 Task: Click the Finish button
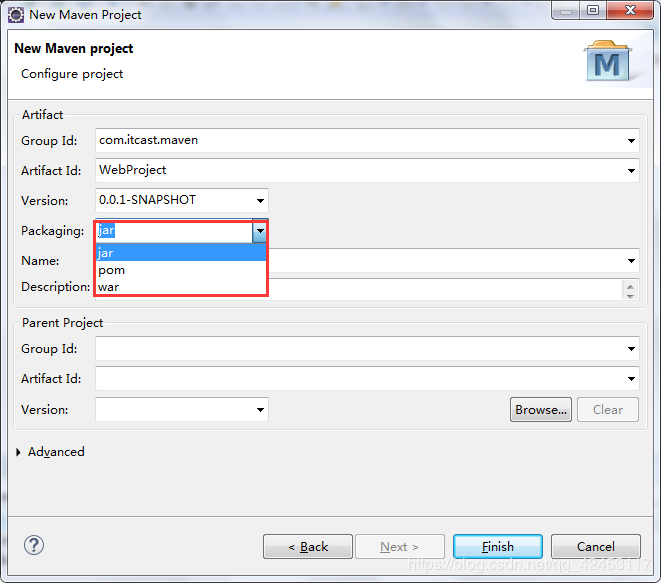497,547
